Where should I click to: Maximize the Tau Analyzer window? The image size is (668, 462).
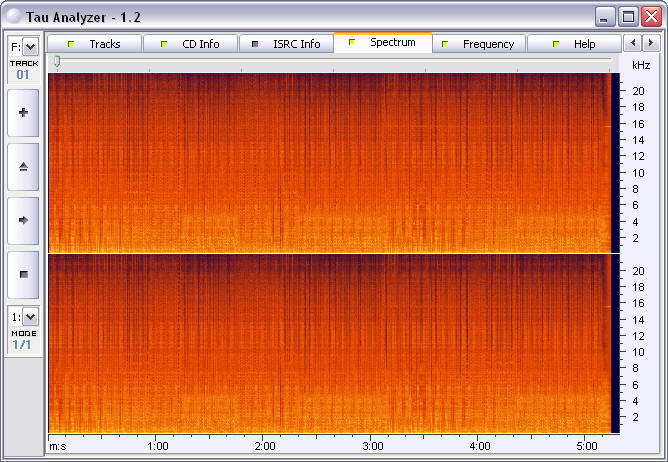click(628, 15)
